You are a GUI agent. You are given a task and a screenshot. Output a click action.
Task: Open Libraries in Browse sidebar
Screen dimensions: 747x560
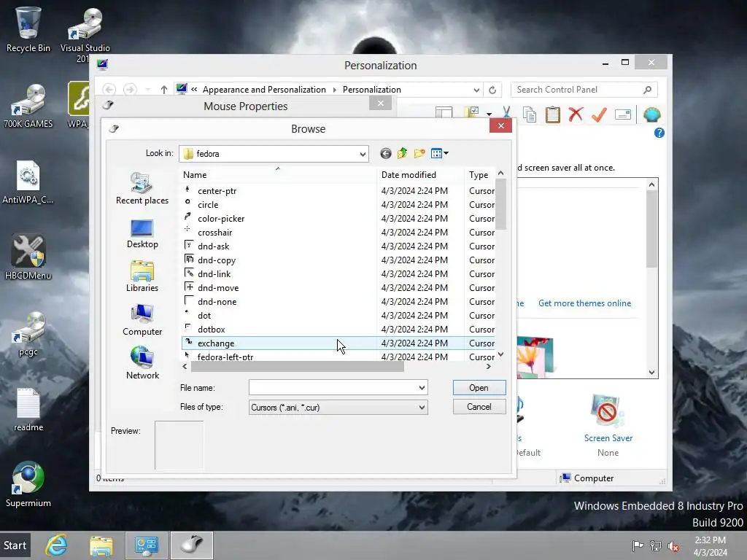142,276
